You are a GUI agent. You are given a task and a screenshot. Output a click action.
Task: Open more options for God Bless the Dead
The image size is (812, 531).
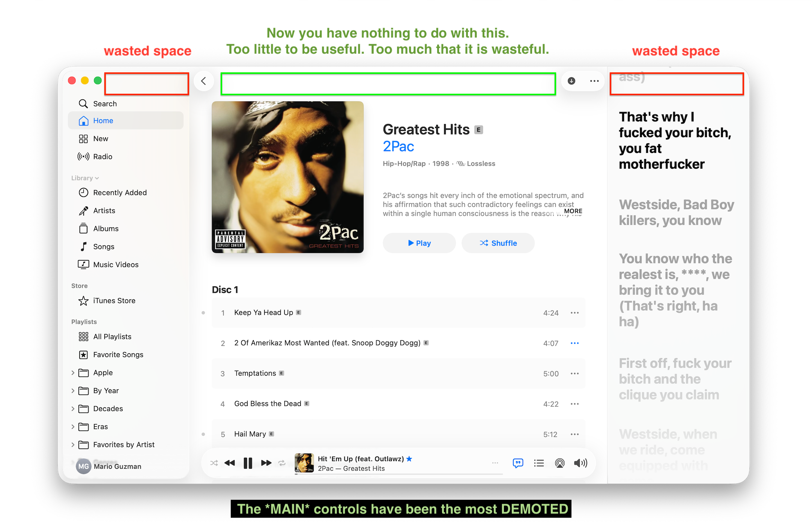pos(575,404)
